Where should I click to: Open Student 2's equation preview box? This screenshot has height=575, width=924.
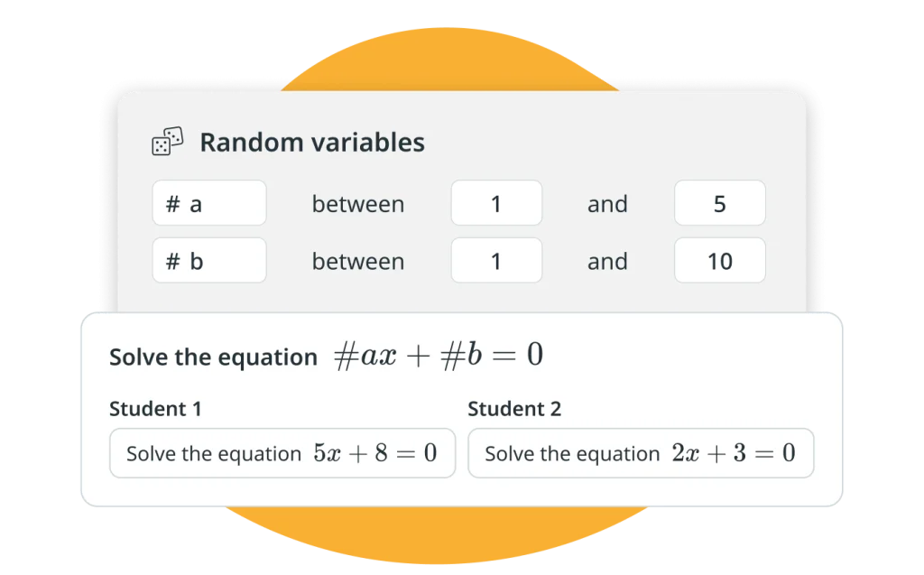641,453
